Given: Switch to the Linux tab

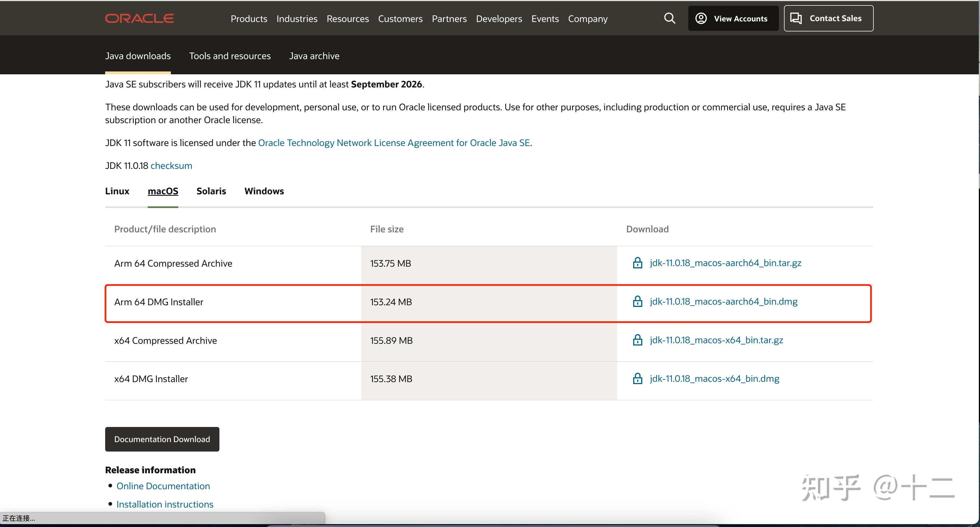Looking at the screenshot, I should click(117, 191).
